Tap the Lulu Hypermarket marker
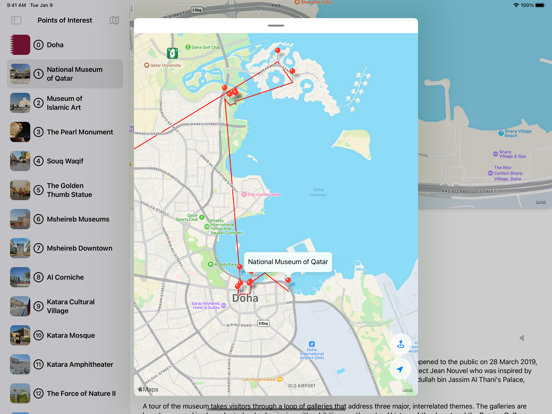Viewport: 552px width, 414px height. pos(280,379)
